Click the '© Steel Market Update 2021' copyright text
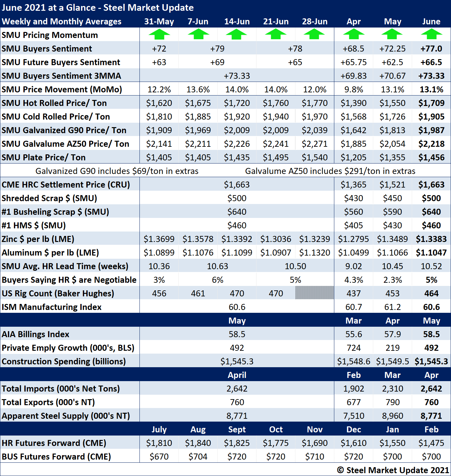The image size is (451, 476). point(393,470)
